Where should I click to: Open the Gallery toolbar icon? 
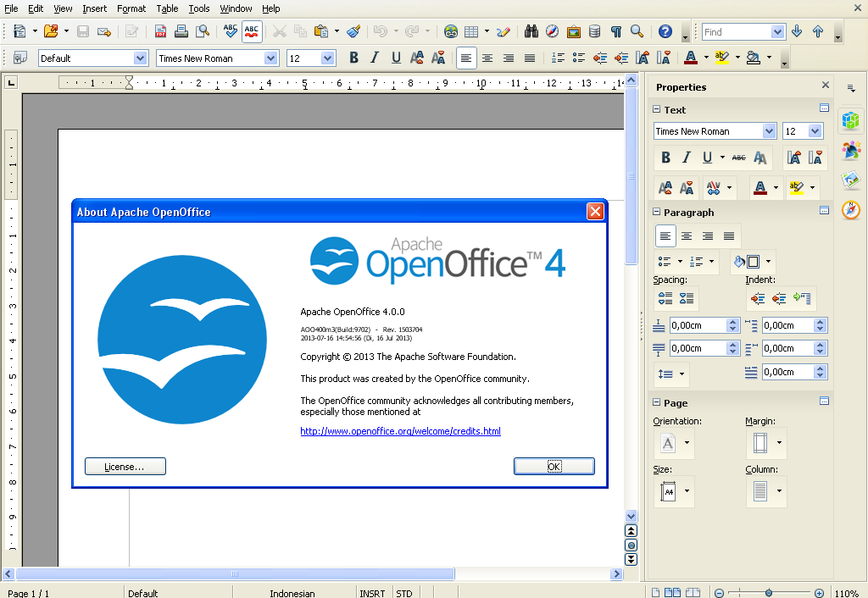pos(574,31)
